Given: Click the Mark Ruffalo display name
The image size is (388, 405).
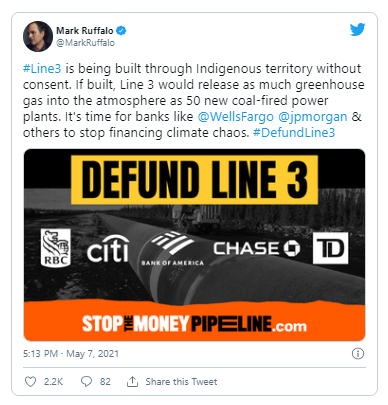Looking at the screenshot, I should (x=85, y=31).
